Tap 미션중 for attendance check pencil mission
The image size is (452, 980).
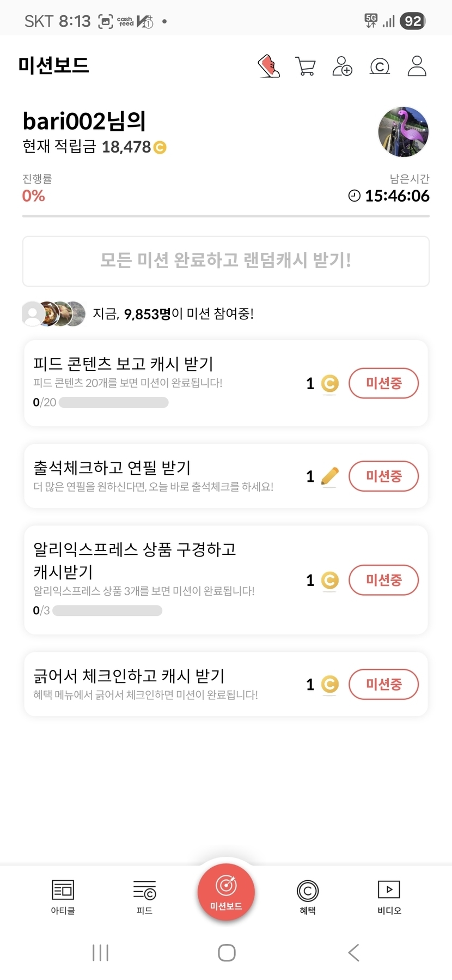[383, 476]
